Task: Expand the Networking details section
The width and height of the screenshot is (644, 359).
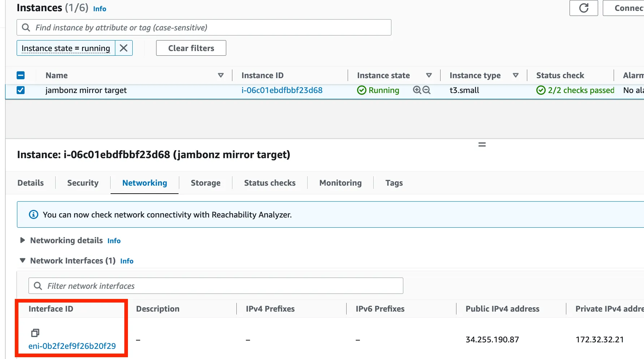Action: (22, 240)
